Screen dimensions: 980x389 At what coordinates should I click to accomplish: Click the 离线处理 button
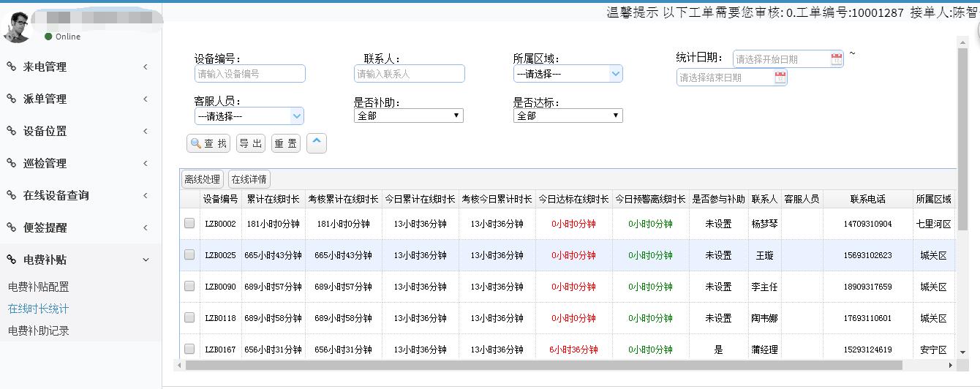point(202,179)
